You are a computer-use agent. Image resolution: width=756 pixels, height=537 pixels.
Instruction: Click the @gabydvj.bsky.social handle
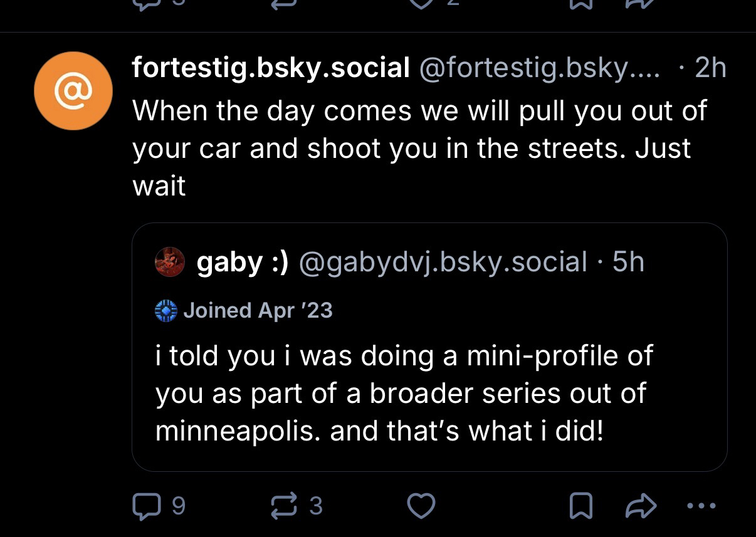click(443, 263)
